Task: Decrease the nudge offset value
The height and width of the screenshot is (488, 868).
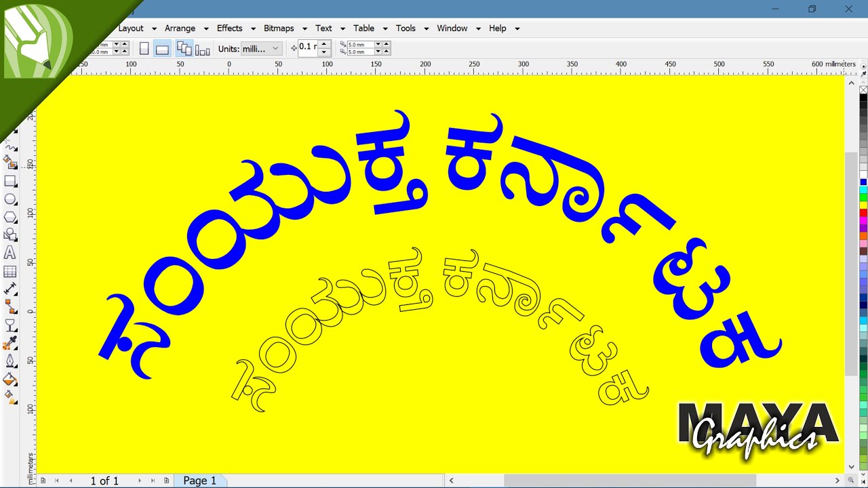Action: [324, 52]
